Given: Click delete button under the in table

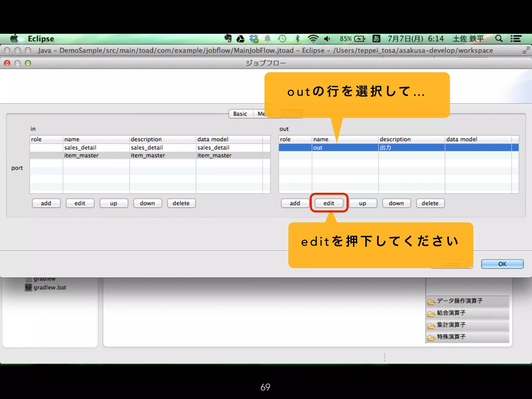Looking at the screenshot, I should click(181, 203).
